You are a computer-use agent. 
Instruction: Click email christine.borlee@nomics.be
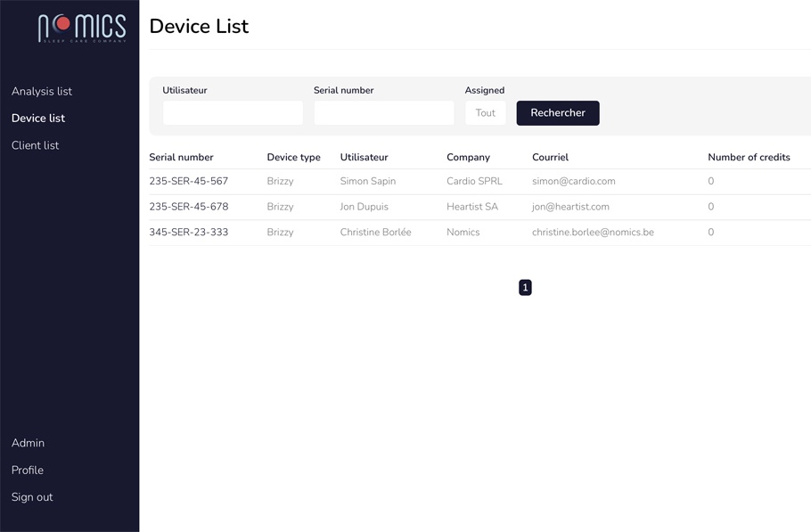(x=593, y=233)
